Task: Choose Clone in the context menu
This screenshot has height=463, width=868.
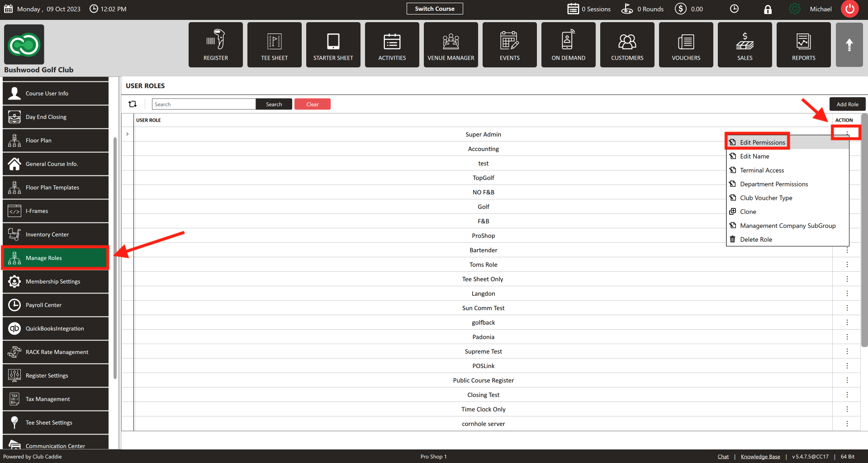Action: (x=787, y=212)
